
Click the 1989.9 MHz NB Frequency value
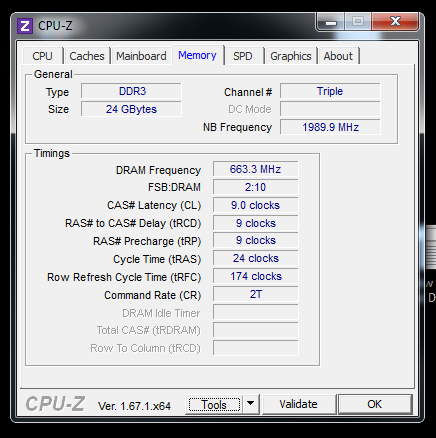tap(330, 127)
